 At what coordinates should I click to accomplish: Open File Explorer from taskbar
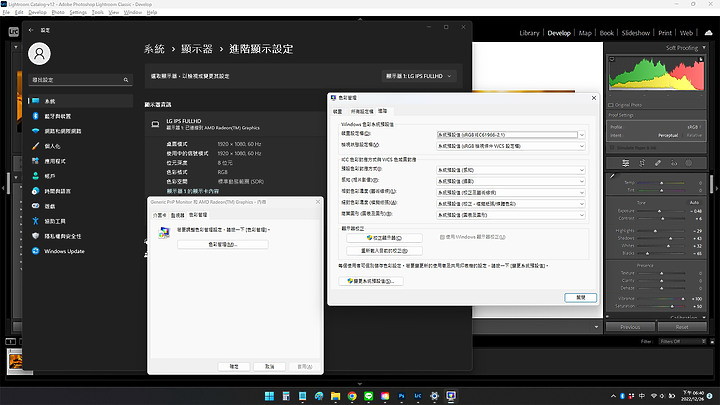pos(336,396)
